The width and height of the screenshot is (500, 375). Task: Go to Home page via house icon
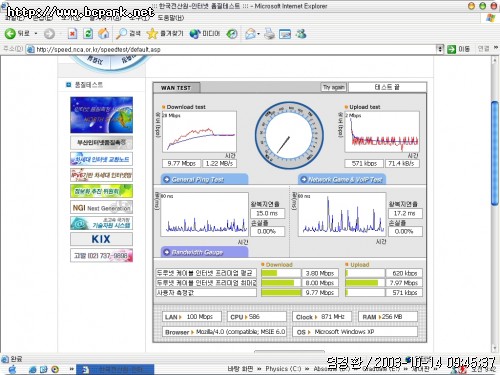(x=103, y=33)
